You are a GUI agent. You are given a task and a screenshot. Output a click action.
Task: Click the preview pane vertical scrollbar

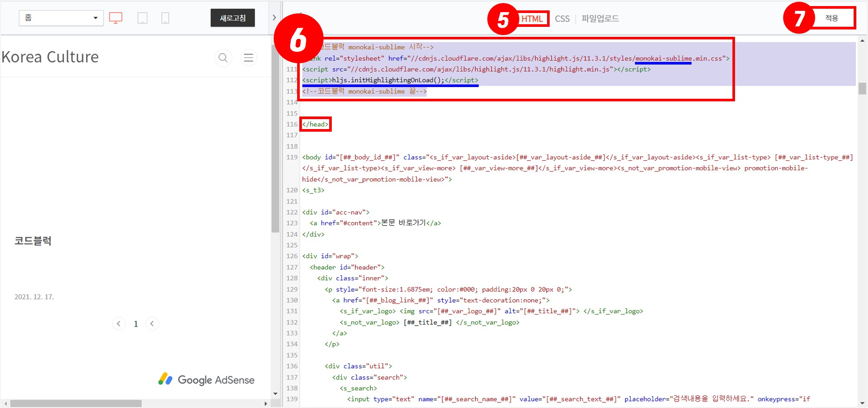pos(275,139)
